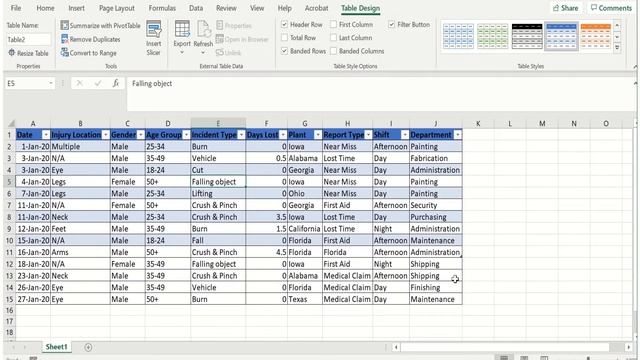
Task: Switch to the Review tab
Action: (x=226, y=8)
